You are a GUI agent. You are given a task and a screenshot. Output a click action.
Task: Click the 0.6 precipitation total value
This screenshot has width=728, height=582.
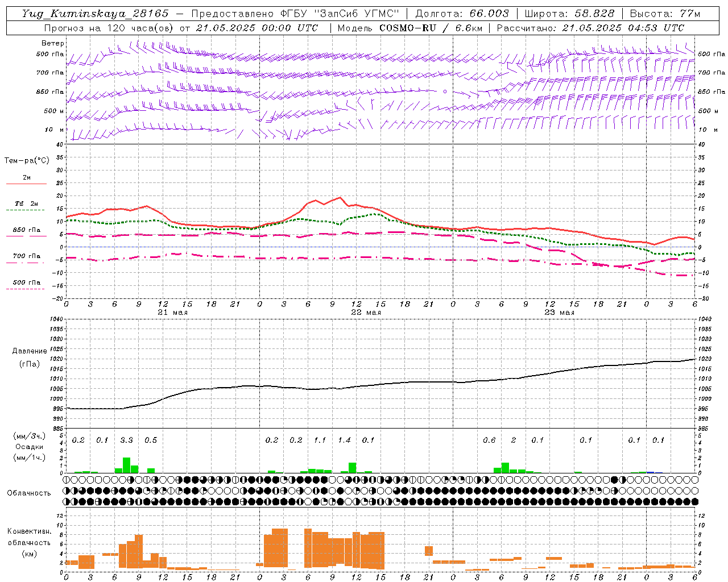pyautogui.click(x=489, y=440)
